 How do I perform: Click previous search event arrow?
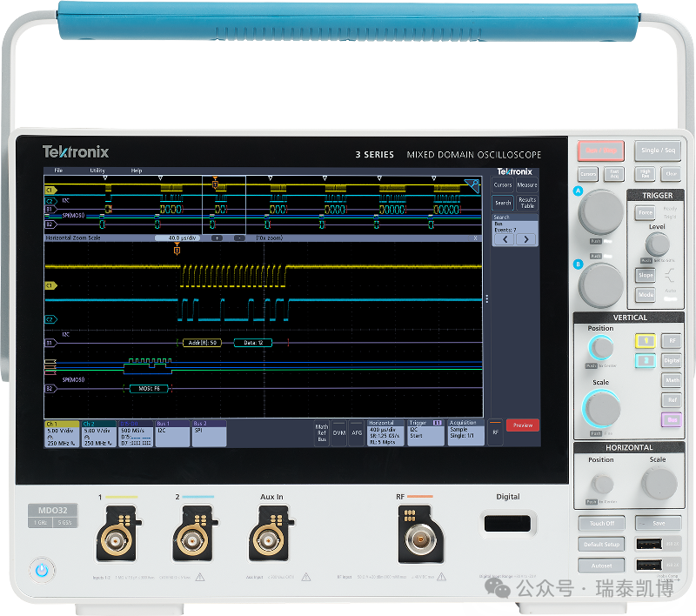[504, 239]
